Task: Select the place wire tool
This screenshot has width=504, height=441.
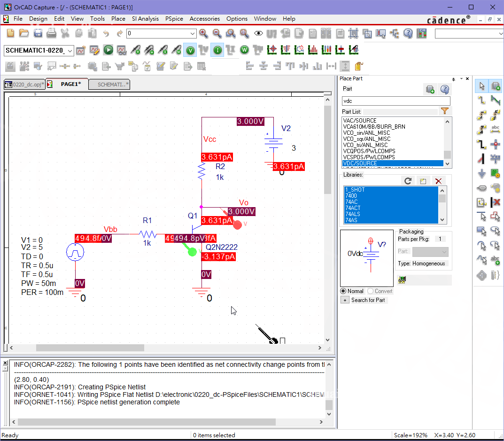Action: tap(481, 101)
